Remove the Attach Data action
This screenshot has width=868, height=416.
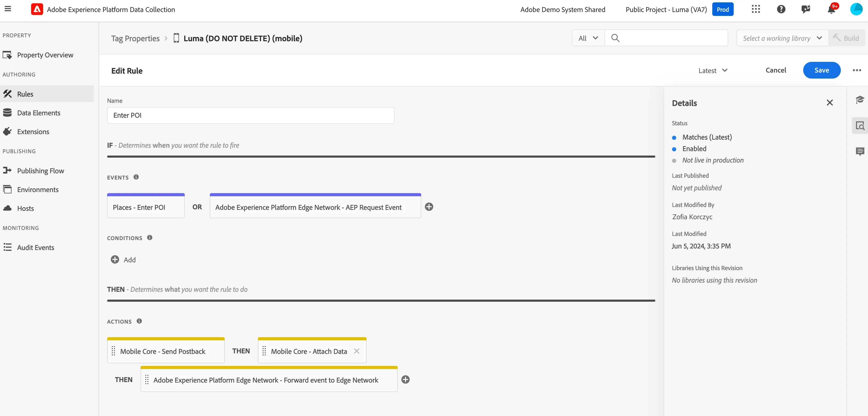(x=356, y=351)
